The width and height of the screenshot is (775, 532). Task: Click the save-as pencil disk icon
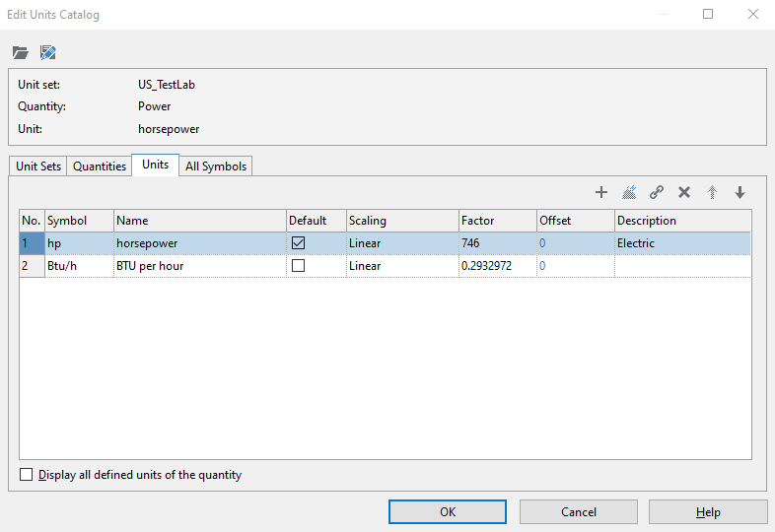[x=47, y=52]
